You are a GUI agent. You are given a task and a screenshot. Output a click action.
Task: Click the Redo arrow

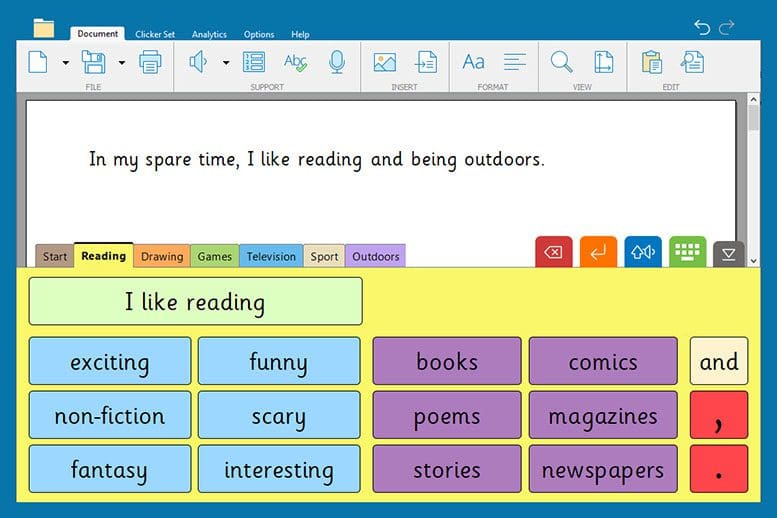click(726, 27)
